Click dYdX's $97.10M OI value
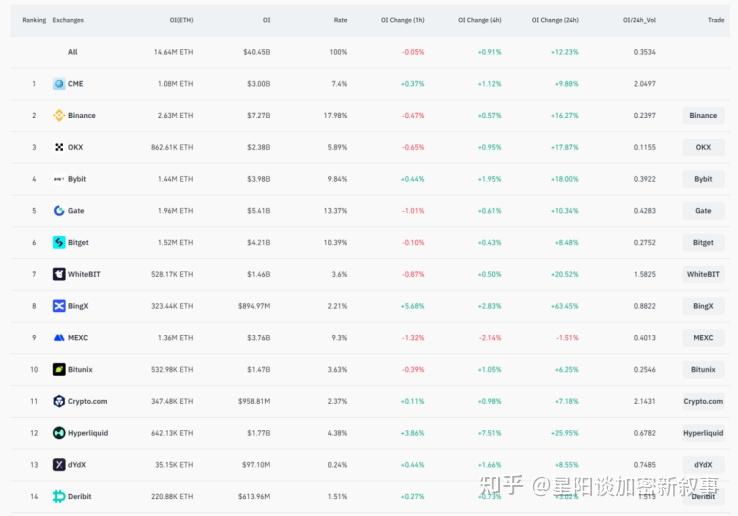738x516 pixels. tap(256, 465)
